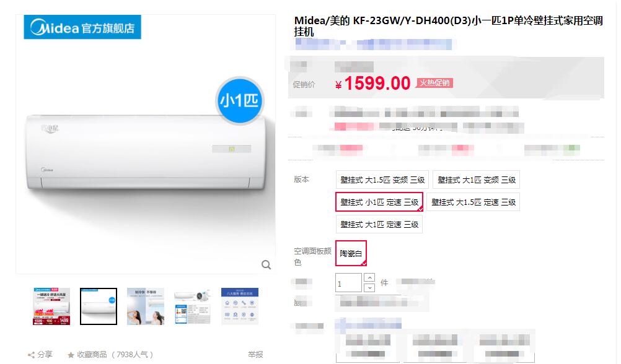The image size is (621, 364).
Task: Pick the 壁挂式 大1匹 定速 三级 version
Action: point(379,224)
